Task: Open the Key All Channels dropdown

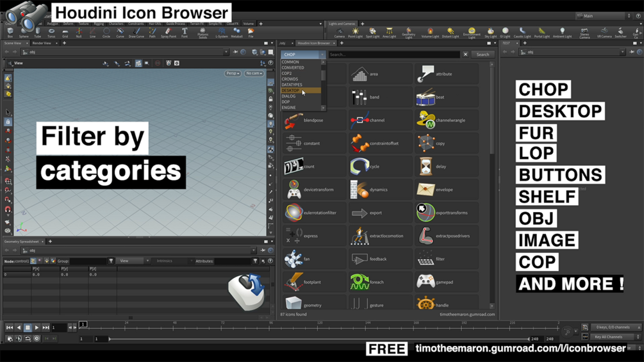Action: (x=616, y=337)
